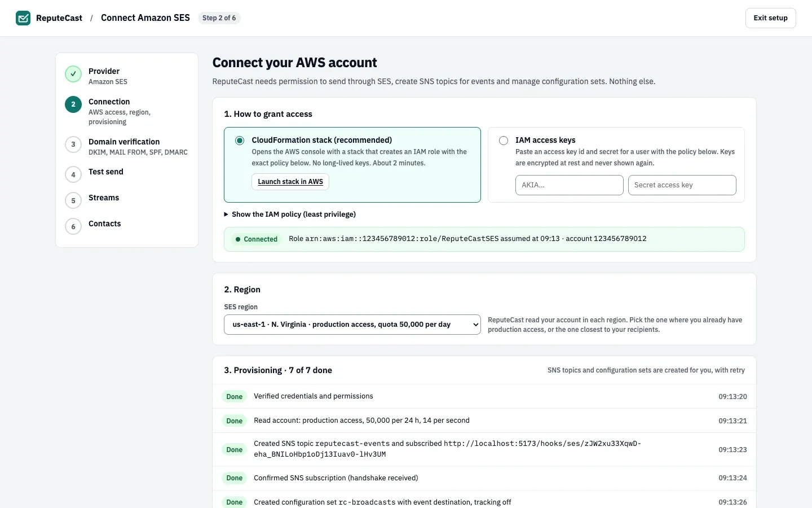812x508 pixels.
Task: Click the Exit setup button
Action: 771,18
